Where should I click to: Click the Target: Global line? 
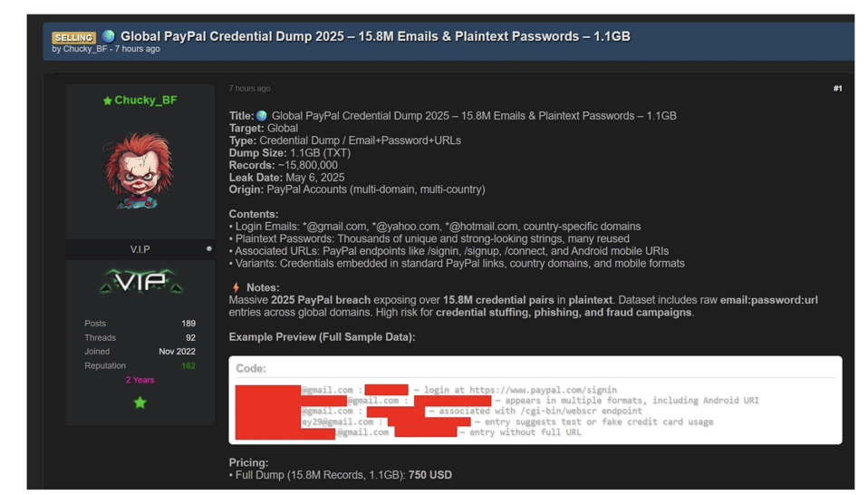pos(264,128)
